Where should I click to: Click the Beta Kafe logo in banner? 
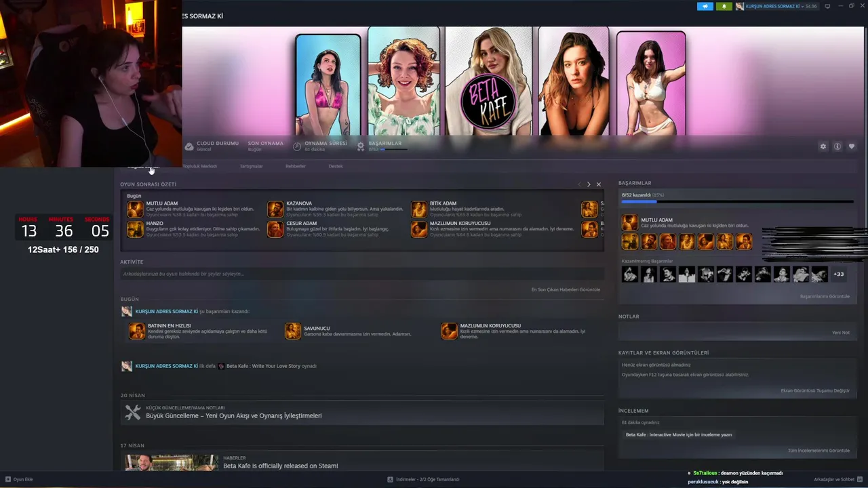(488, 100)
